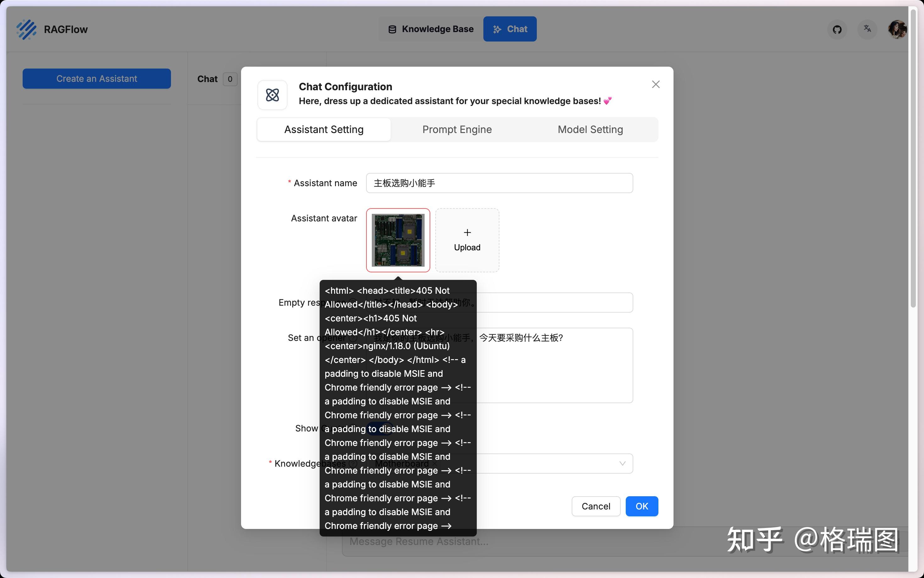Screen dimensions: 924x578
Task: Click the OK button
Action: (641, 506)
